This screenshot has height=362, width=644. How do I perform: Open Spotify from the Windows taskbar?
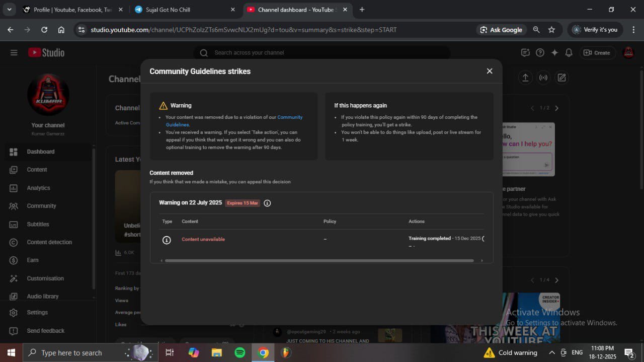tap(240, 352)
